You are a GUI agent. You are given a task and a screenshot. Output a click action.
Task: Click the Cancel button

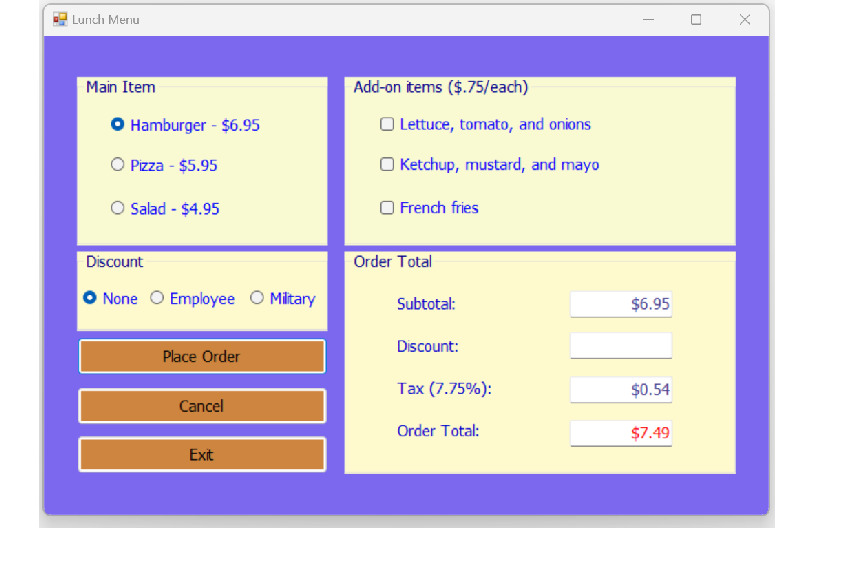coord(202,406)
